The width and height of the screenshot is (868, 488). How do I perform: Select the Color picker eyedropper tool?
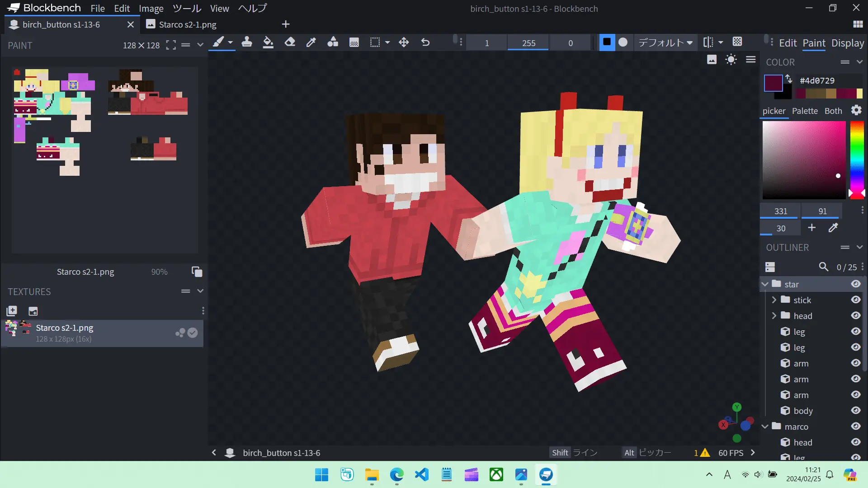coord(311,42)
